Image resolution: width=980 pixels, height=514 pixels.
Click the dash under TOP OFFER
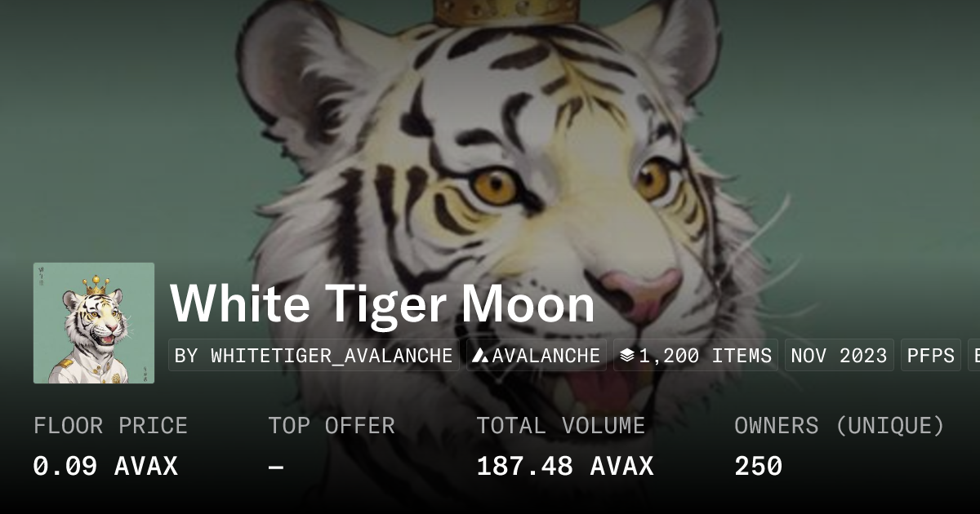click(x=276, y=466)
